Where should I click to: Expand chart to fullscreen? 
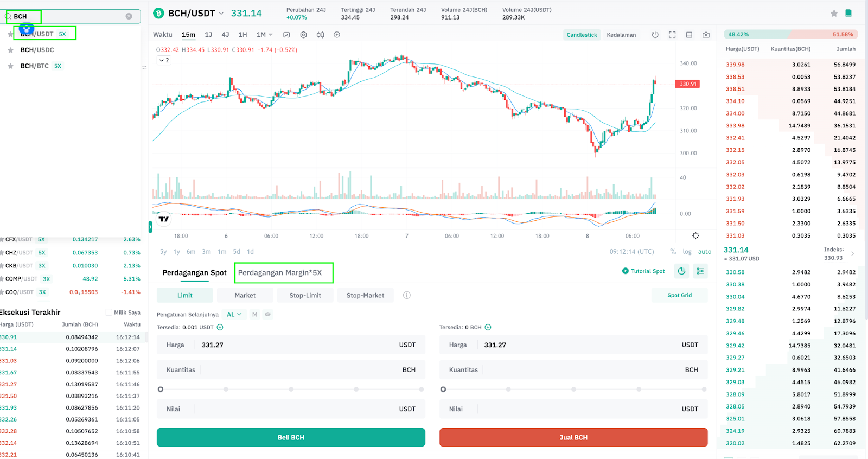672,35
